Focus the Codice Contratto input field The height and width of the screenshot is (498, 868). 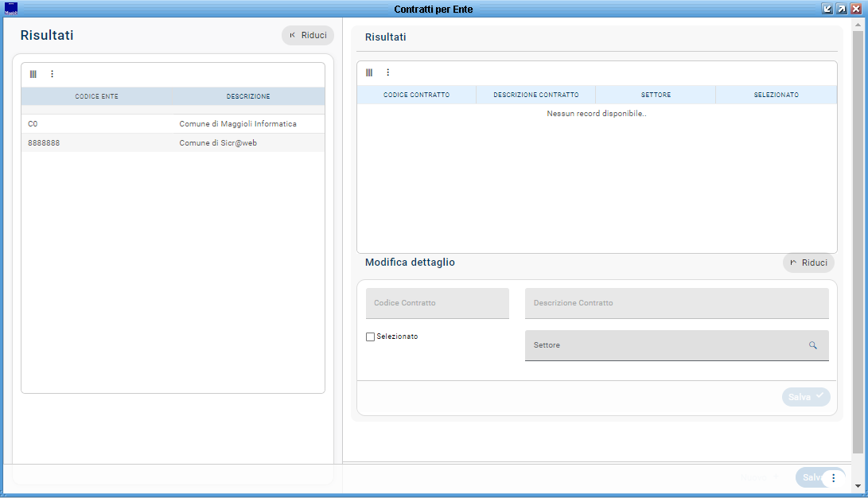click(x=438, y=303)
